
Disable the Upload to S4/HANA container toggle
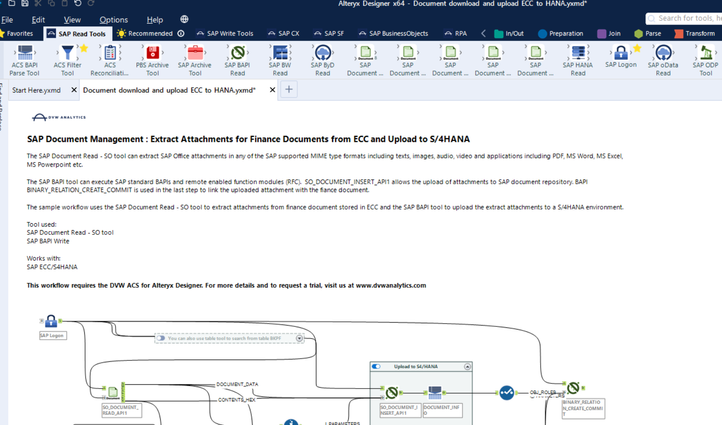[376, 367]
